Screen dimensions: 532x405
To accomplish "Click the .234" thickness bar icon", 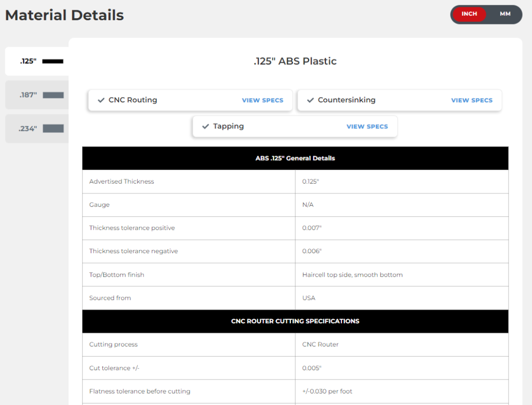I will [53, 129].
